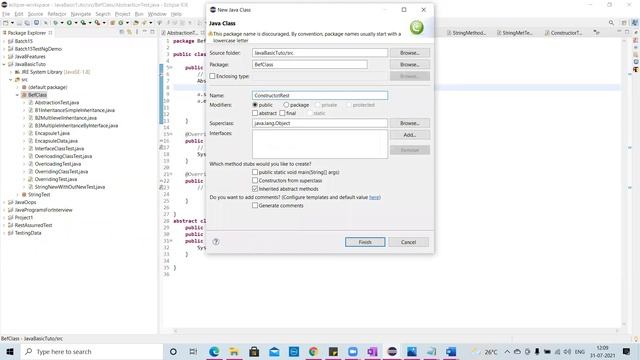This screenshot has height=360, width=640.
Task: Click the Finish button
Action: tap(365, 242)
